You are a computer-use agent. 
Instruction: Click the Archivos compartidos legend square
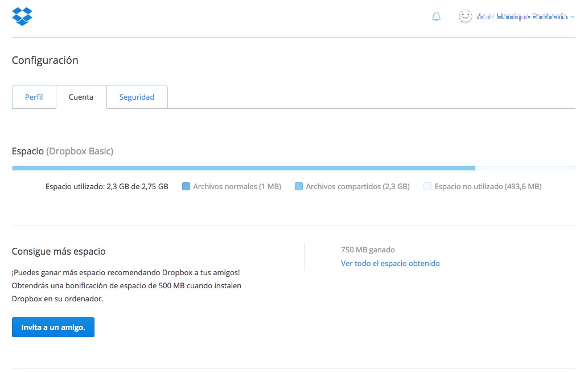[x=299, y=186]
